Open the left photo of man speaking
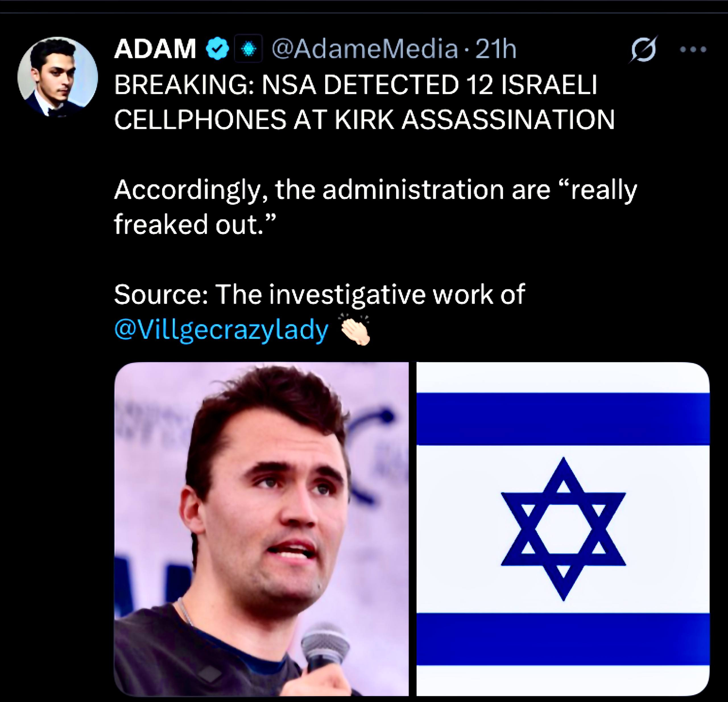This screenshot has height=702, width=728. [261, 528]
